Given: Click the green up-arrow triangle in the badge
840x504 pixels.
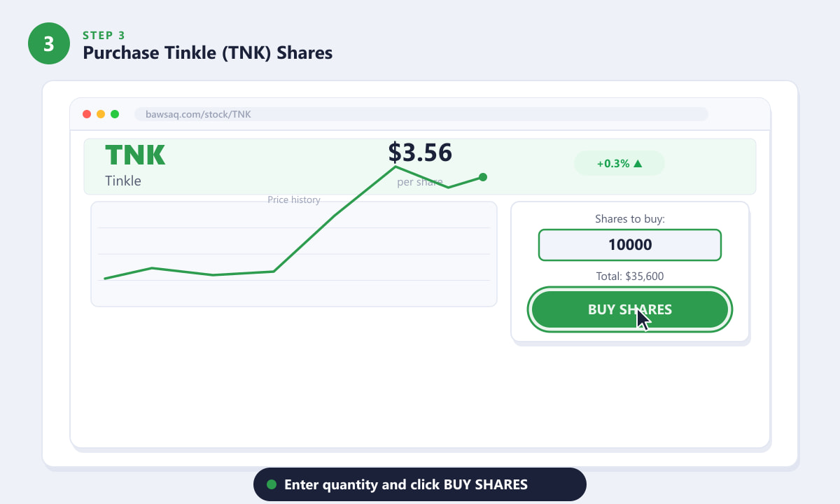Looking at the screenshot, I should click(x=638, y=163).
